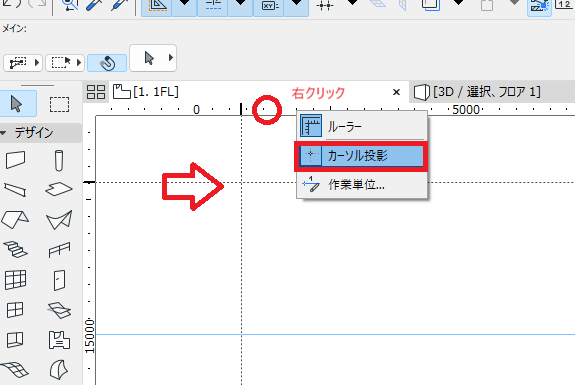Select the Roof tool
Screen dimensions: 575x385
point(15,219)
